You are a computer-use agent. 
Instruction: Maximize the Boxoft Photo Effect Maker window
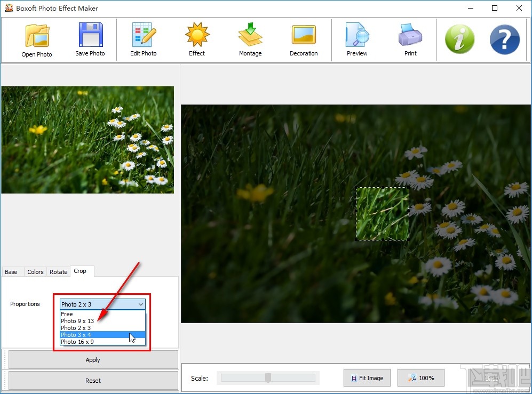(x=495, y=8)
